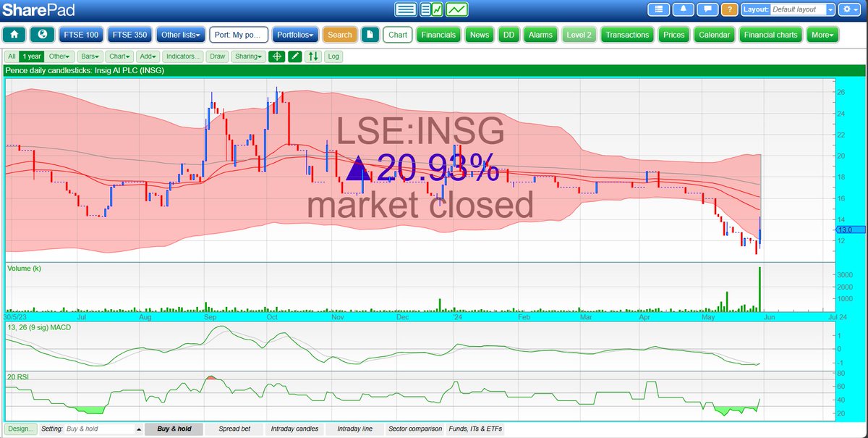The width and height of the screenshot is (868, 438).
Task: Open the Indicators dialog button
Action: pyautogui.click(x=183, y=56)
